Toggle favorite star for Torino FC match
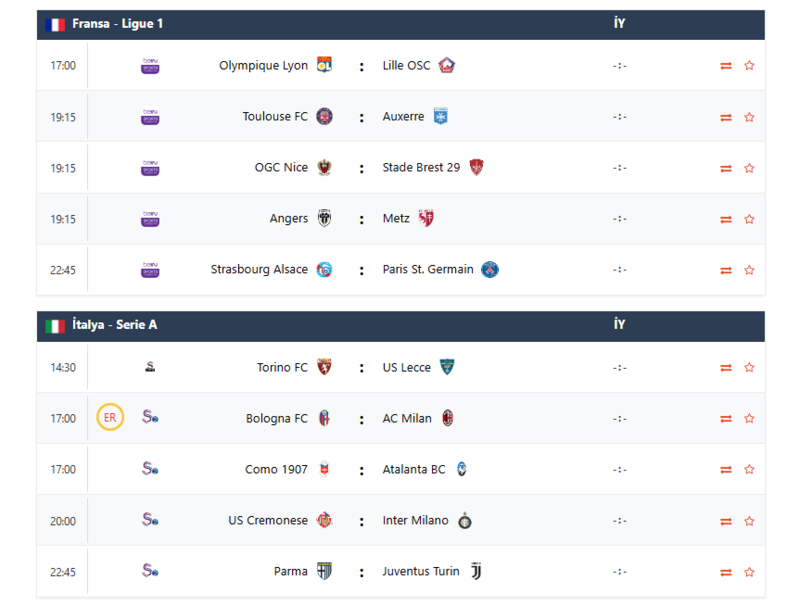 click(749, 368)
